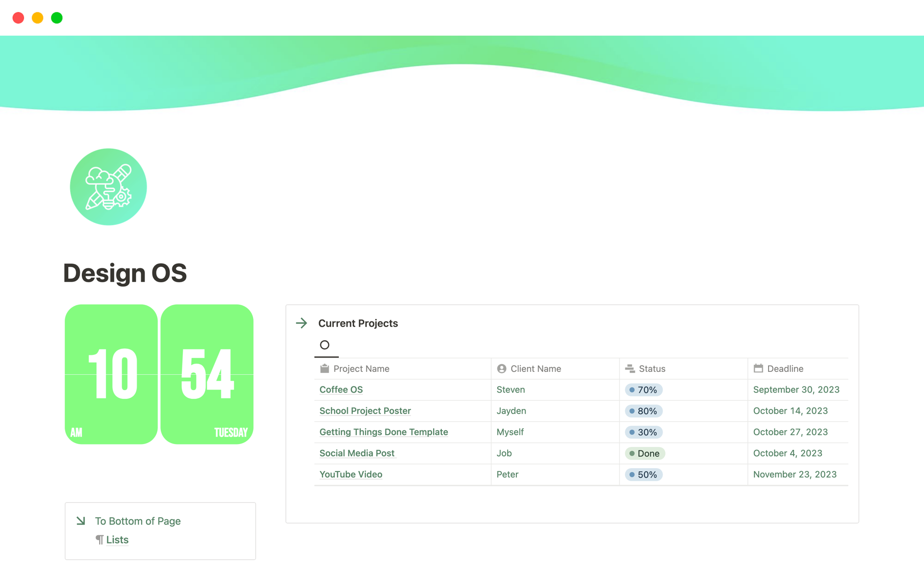Open the YouTube Video project
Viewport: 924px width, 578px height.
pos(351,474)
